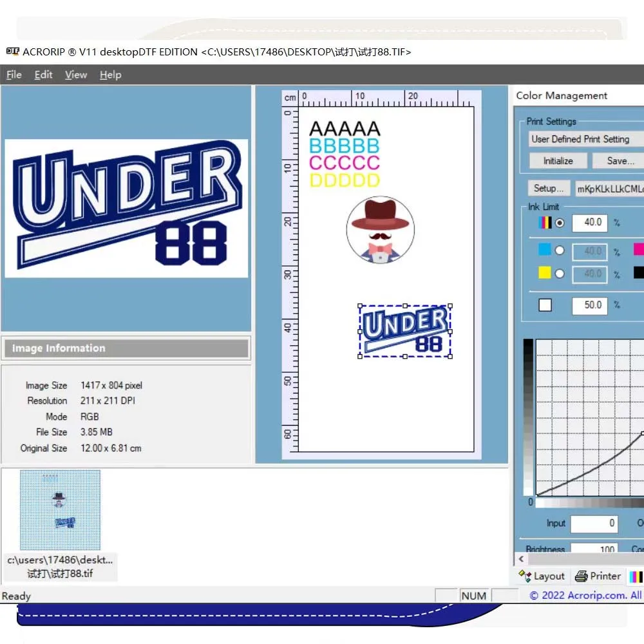Click the Resolution value 211 x 211 DPI
644x644 pixels.
108,401
